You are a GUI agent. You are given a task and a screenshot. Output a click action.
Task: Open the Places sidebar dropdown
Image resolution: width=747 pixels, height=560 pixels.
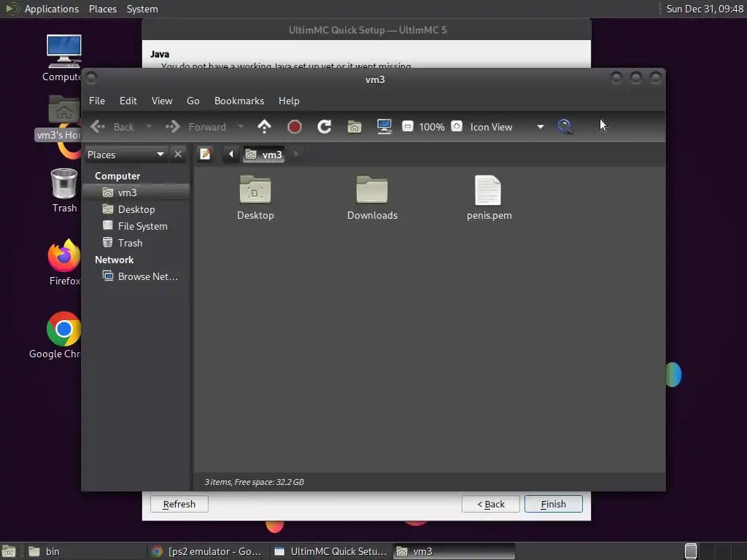click(125, 155)
